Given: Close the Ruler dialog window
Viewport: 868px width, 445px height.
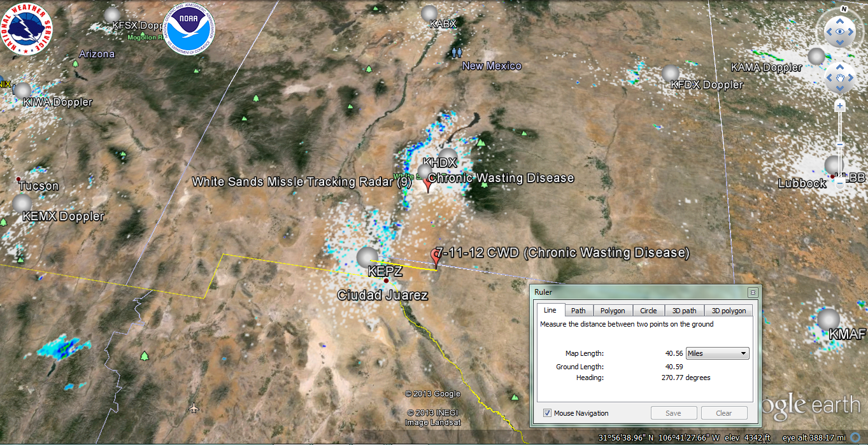Looking at the screenshot, I should [753, 292].
